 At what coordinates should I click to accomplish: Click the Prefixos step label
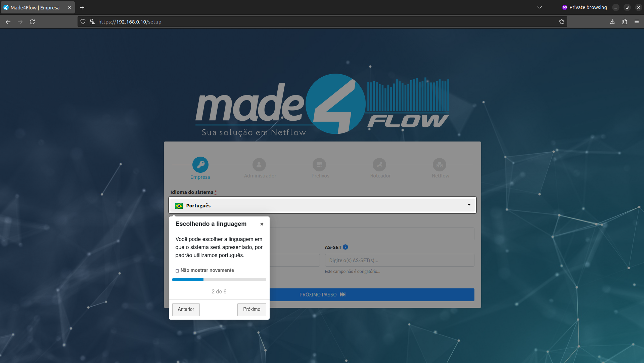tap(320, 176)
